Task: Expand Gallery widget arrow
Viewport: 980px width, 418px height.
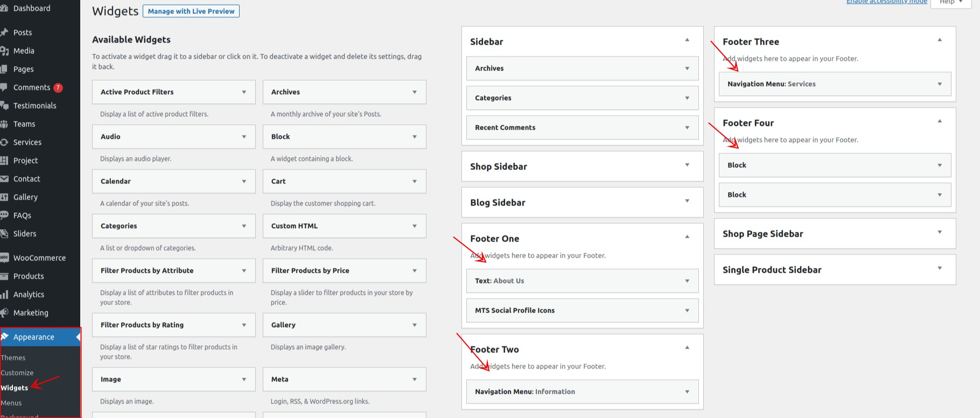Action: tap(415, 325)
